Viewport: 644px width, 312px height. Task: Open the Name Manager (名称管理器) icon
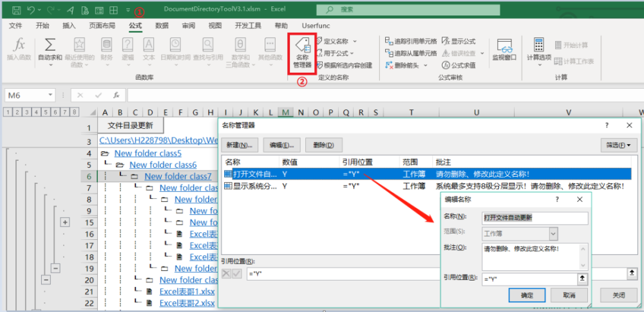[x=302, y=53]
